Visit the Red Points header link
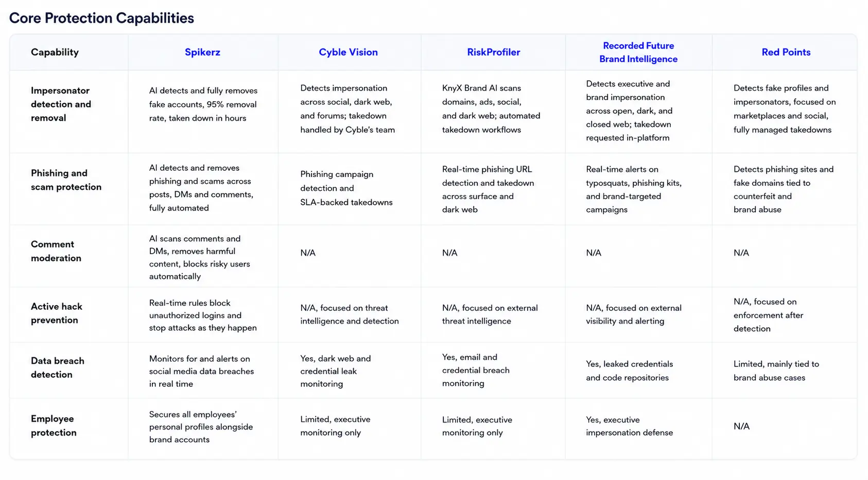868x480 pixels. [786, 52]
